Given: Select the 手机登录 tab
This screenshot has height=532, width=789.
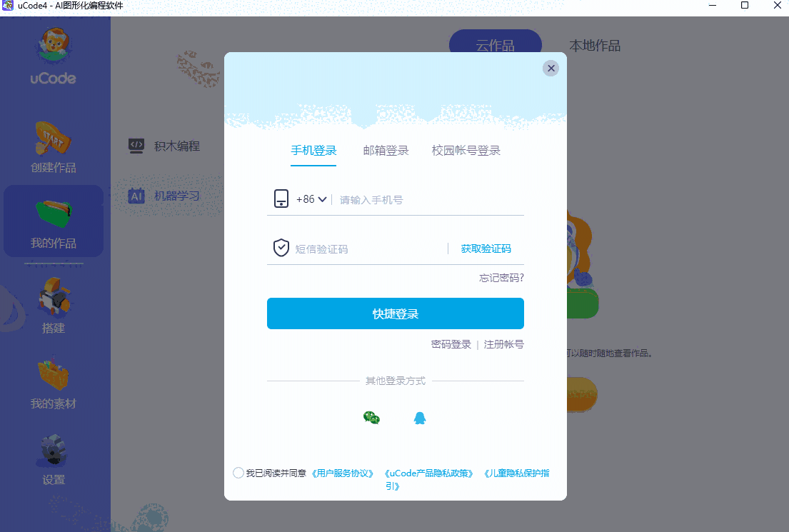Looking at the screenshot, I should (313, 151).
